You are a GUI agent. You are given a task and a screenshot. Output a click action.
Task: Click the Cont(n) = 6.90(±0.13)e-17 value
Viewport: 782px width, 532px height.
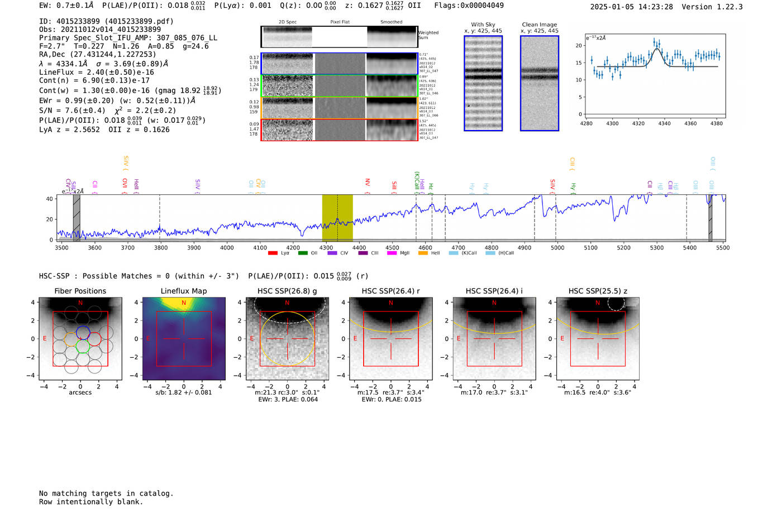[x=94, y=80]
